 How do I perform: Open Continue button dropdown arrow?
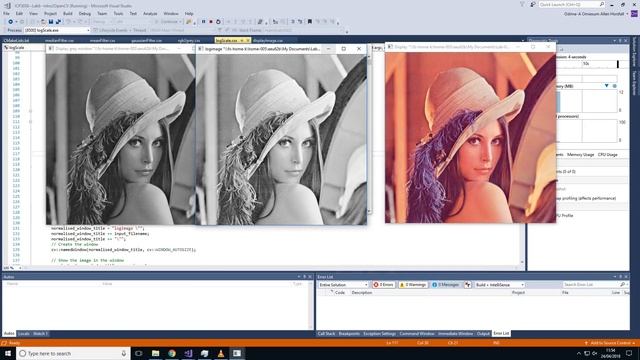pos(180,22)
